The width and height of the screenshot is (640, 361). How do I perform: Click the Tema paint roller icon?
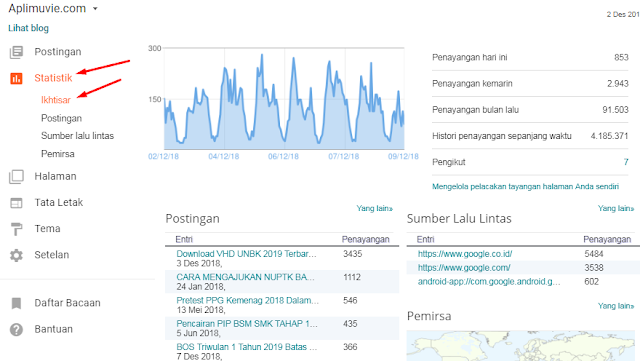(16, 229)
